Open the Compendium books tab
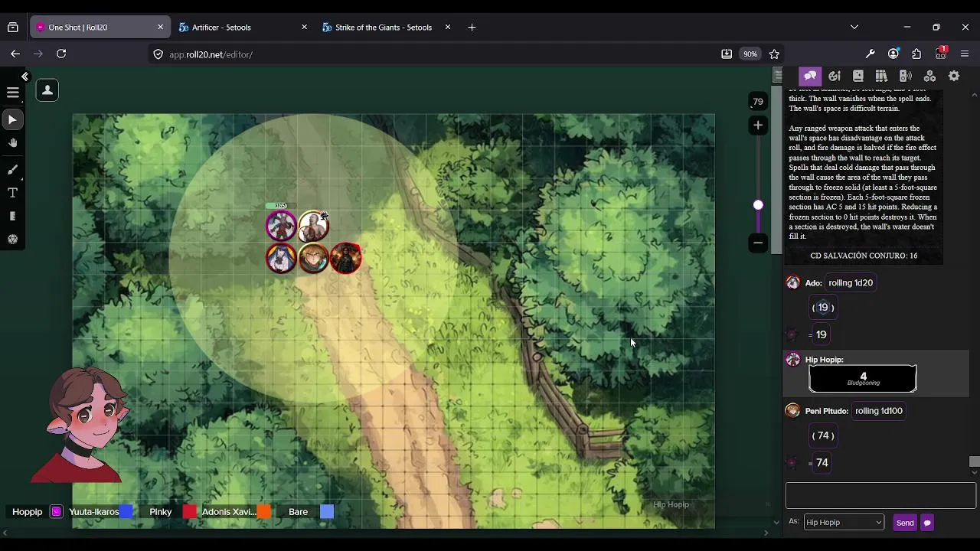The width and height of the screenshot is (980, 551). coord(881,76)
